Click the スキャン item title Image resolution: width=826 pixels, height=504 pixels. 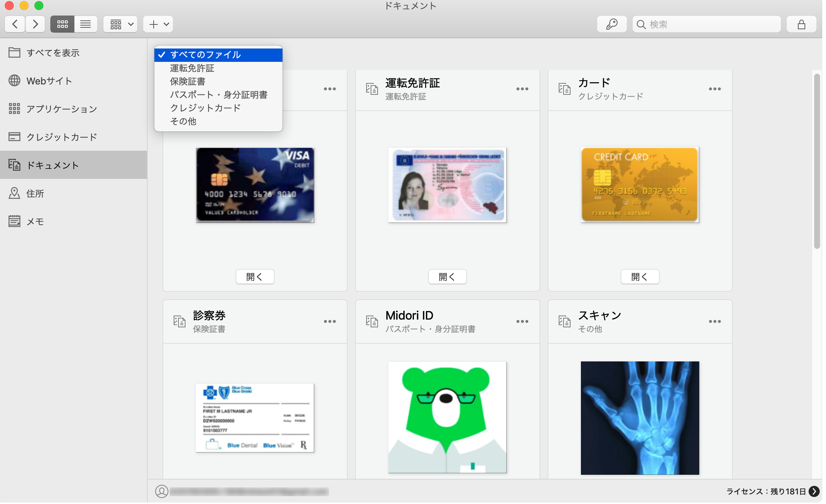(x=600, y=316)
